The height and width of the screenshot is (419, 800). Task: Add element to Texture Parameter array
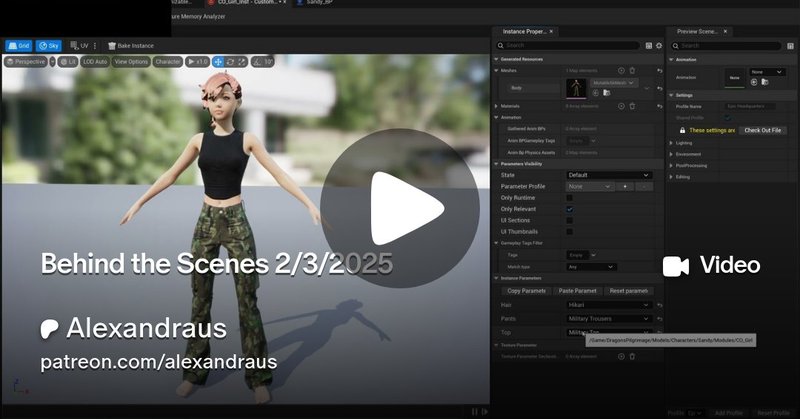click(621, 357)
